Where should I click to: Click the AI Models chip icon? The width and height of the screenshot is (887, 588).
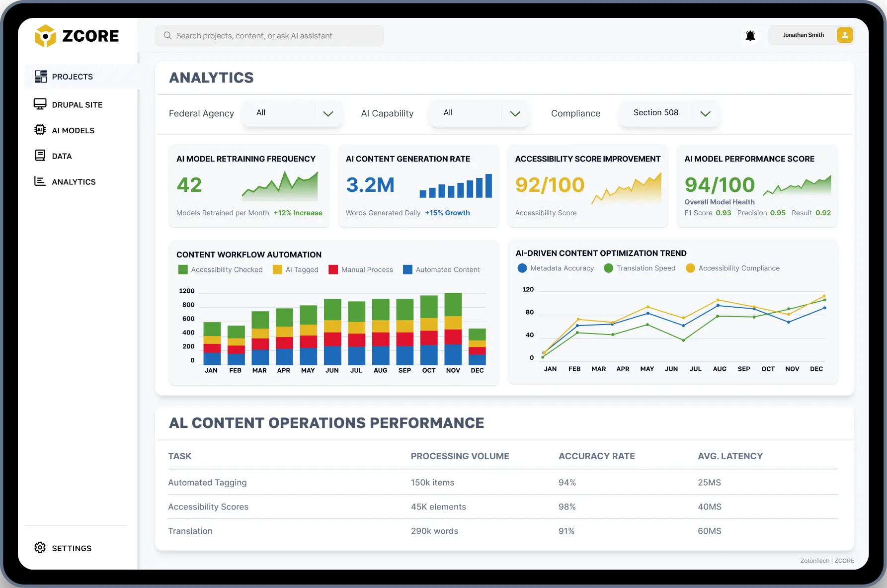[40, 130]
